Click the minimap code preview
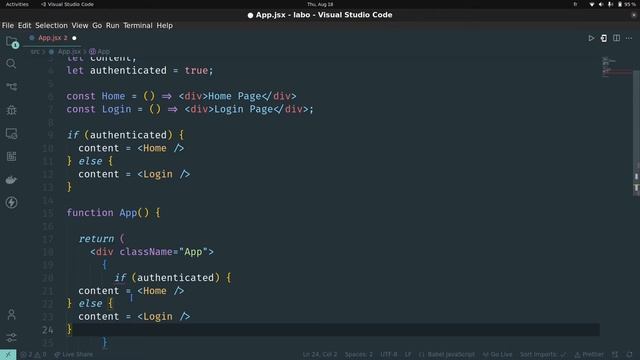Viewport: 640px width, 360px height. click(616, 67)
